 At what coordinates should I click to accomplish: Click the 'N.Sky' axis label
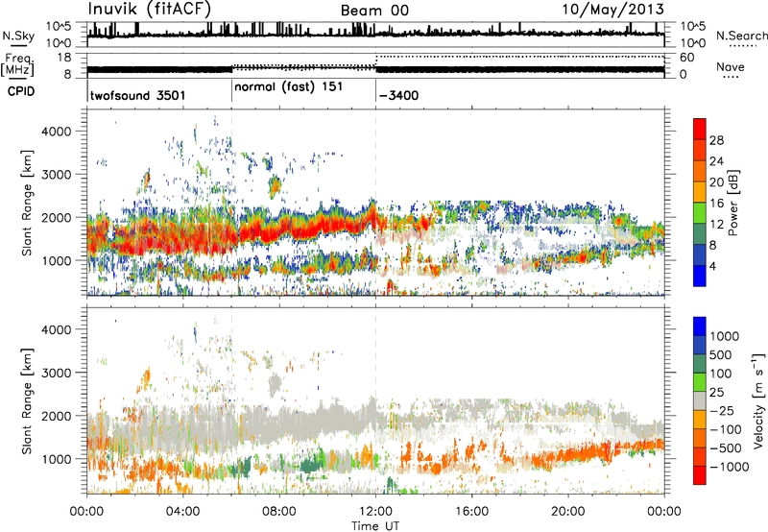tap(18, 36)
